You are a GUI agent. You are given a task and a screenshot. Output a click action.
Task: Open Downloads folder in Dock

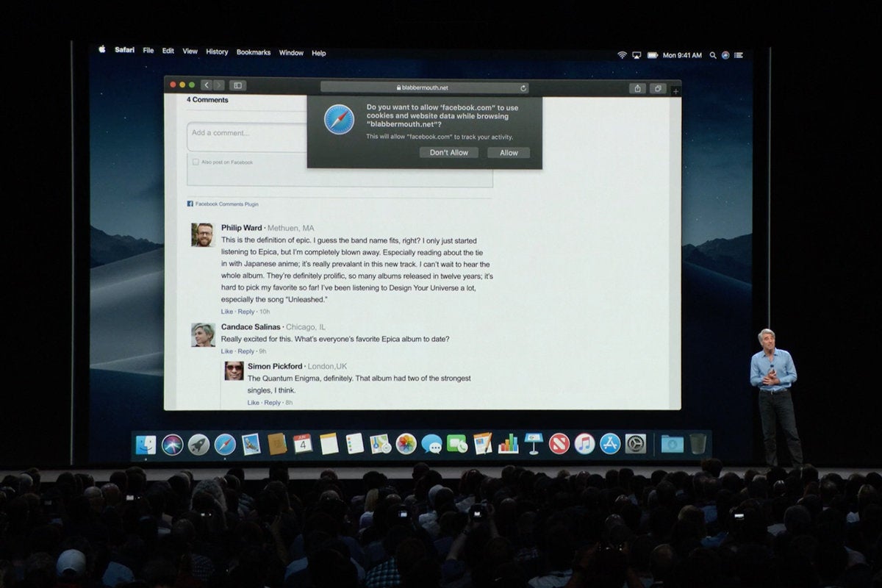coord(672,444)
